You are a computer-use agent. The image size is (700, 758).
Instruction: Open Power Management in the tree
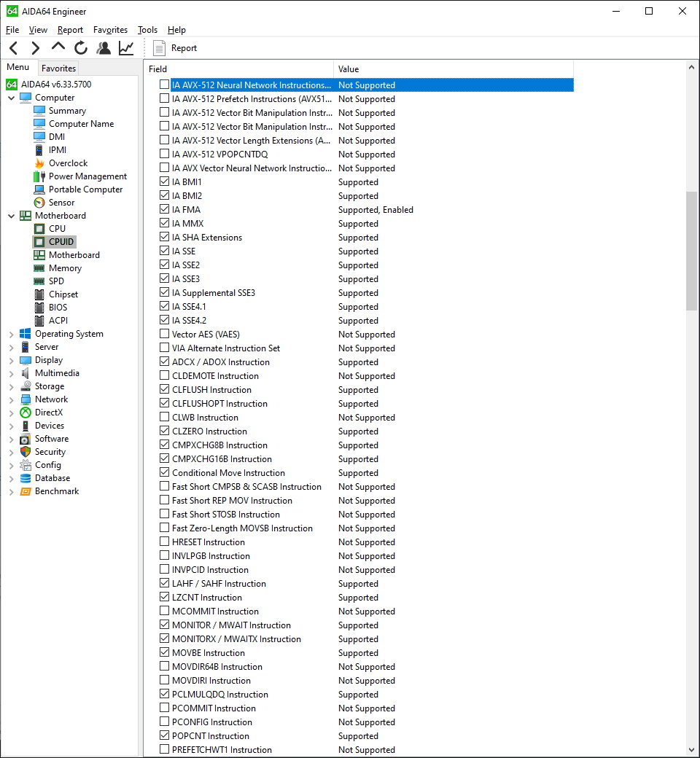point(87,176)
